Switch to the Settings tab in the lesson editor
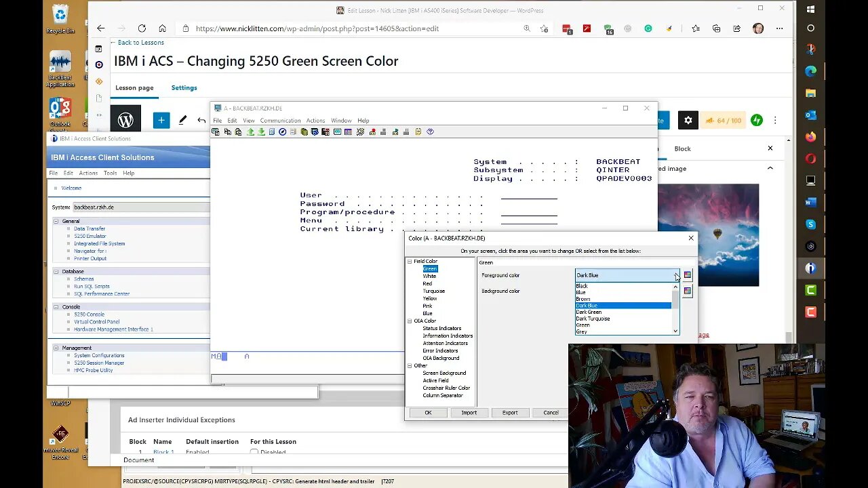The image size is (868, 488). click(x=184, y=87)
